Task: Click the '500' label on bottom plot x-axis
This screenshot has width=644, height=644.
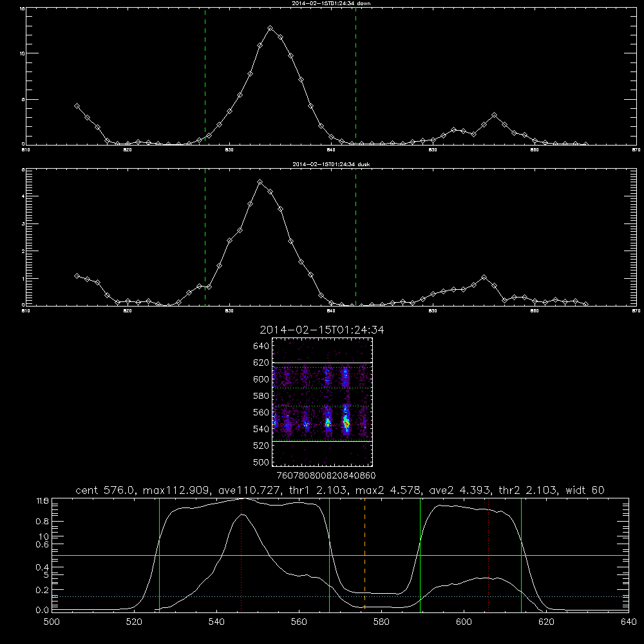Action: point(52,622)
